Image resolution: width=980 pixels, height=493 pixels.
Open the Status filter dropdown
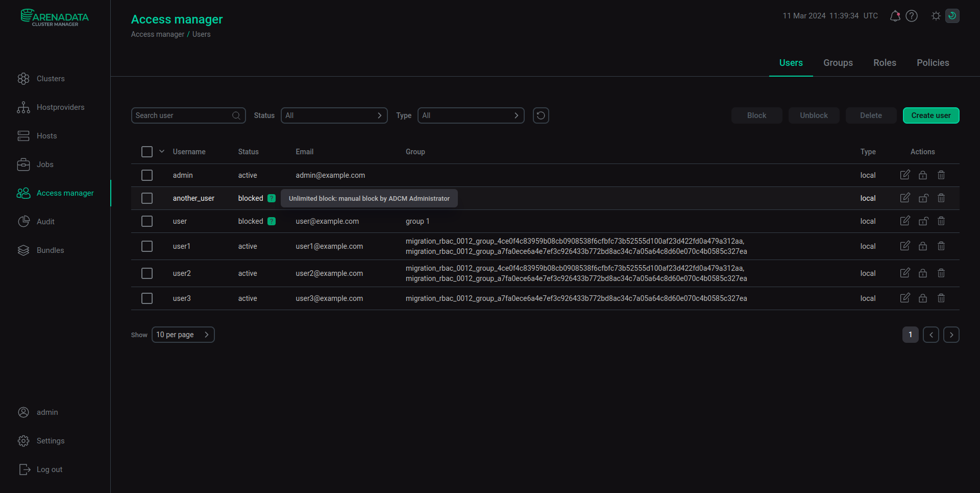[x=334, y=115]
